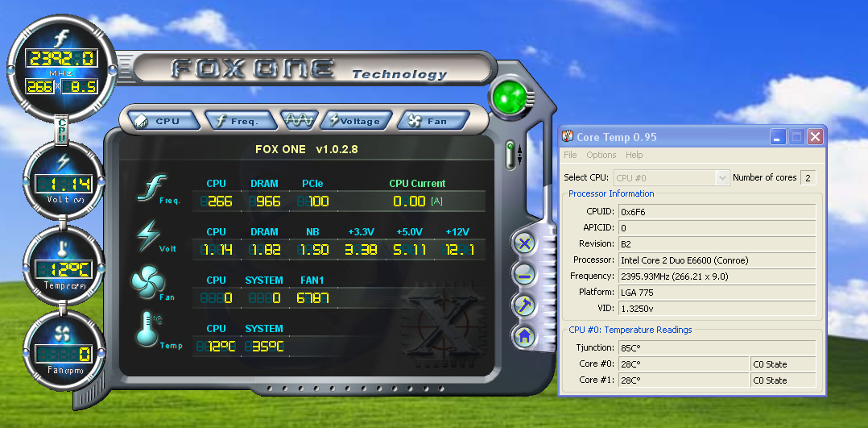
Task: Click the DRAM frequency value 966
Action: [x=265, y=202]
